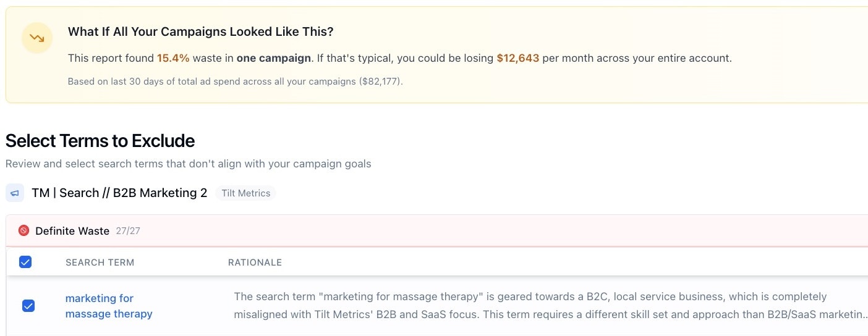Click the 27/27 selected count
The width and height of the screenshot is (868, 336).
point(128,231)
